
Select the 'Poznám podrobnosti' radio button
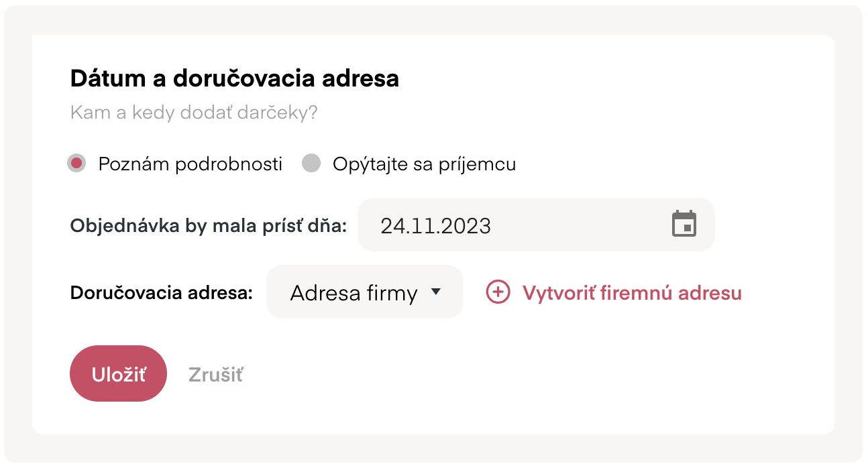pyautogui.click(x=76, y=164)
